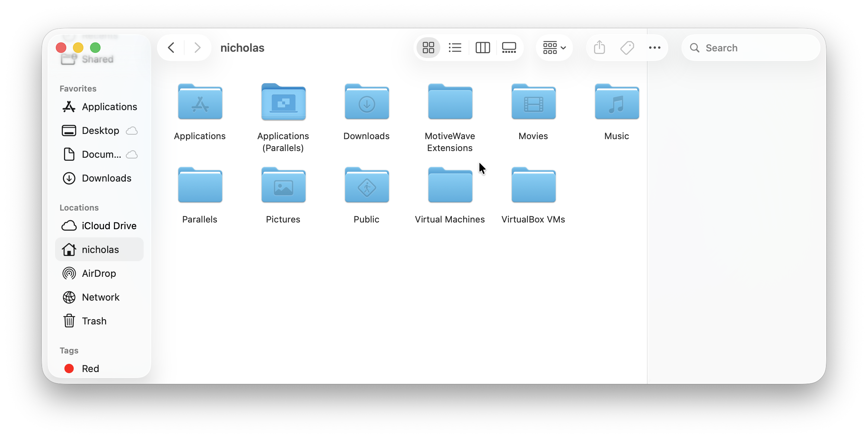Click the Tags section header
The width and height of the screenshot is (868, 439).
click(x=69, y=350)
